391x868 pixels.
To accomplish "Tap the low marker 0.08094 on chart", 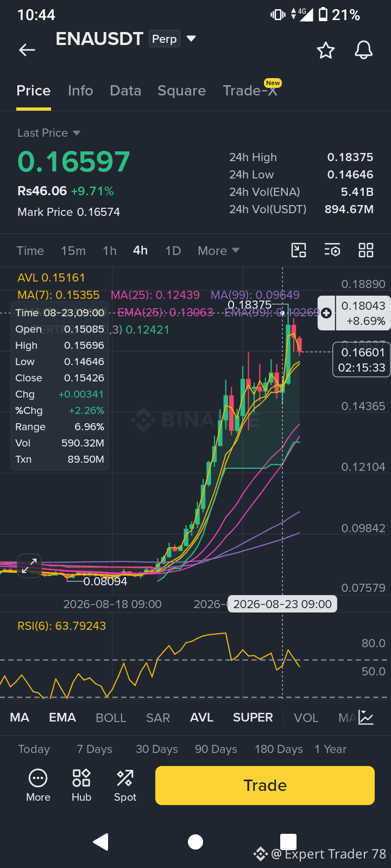I will [105, 582].
